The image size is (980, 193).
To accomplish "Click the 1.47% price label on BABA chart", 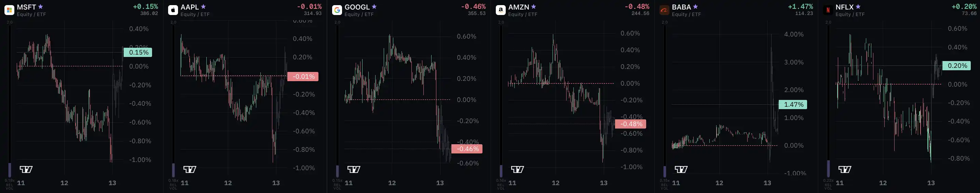I will (793, 104).
